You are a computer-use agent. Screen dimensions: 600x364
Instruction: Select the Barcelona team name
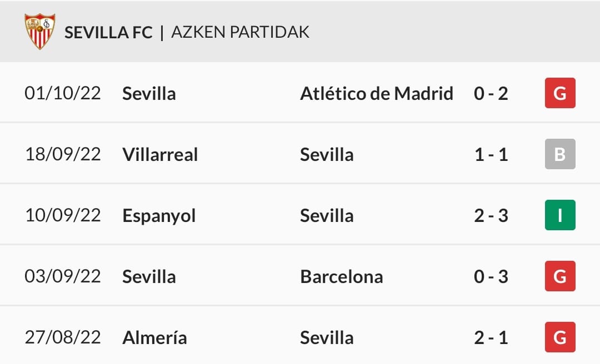click(341, 276)
